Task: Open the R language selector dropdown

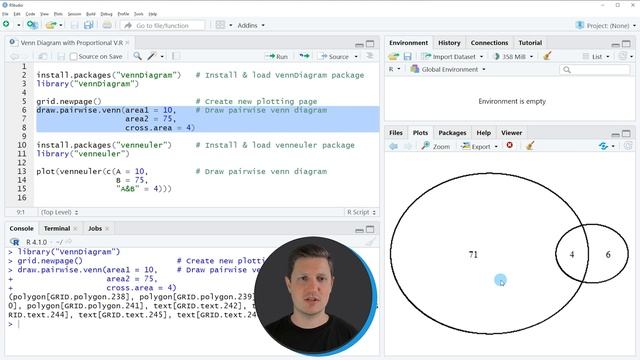Action: (x=394, y=69)
